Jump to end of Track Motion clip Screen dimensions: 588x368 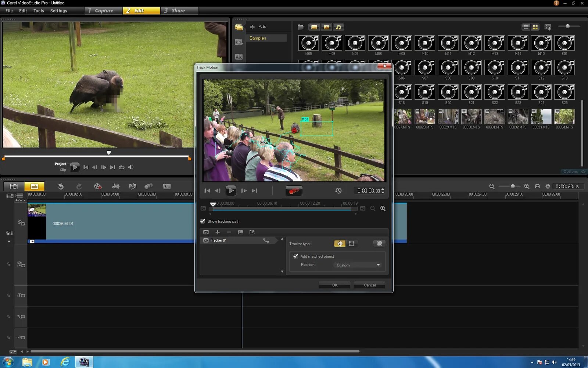(254, 191)
